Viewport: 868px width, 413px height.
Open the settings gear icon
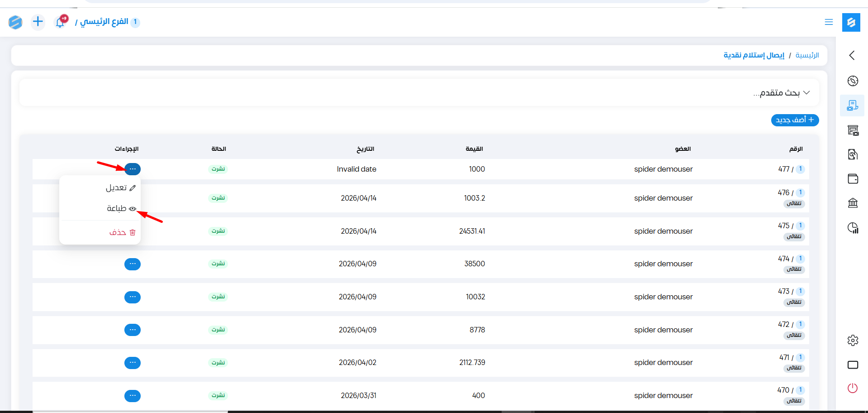click(x=853, y=341)
